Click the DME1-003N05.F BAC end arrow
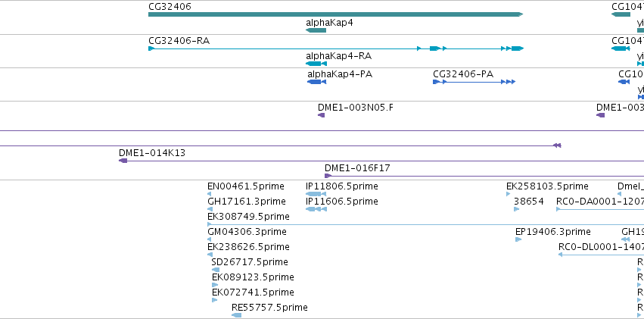644x319 pixels. (322, 115)
